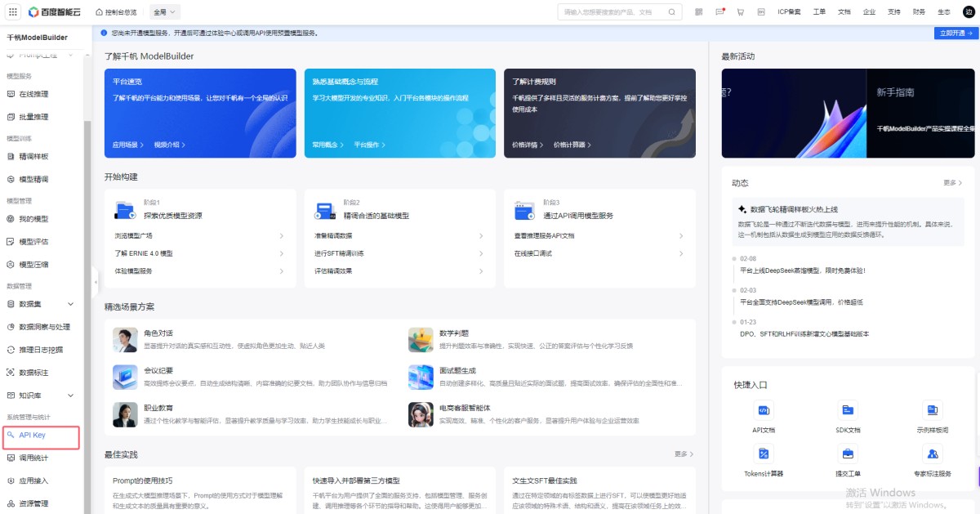
Task: Open the messages notification icon
Action: (x=719, y=12)
